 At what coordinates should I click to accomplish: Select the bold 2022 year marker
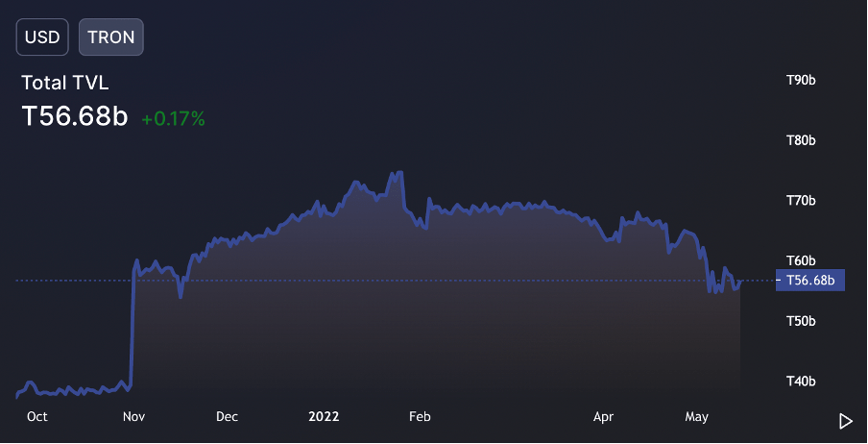pos(324,417)
